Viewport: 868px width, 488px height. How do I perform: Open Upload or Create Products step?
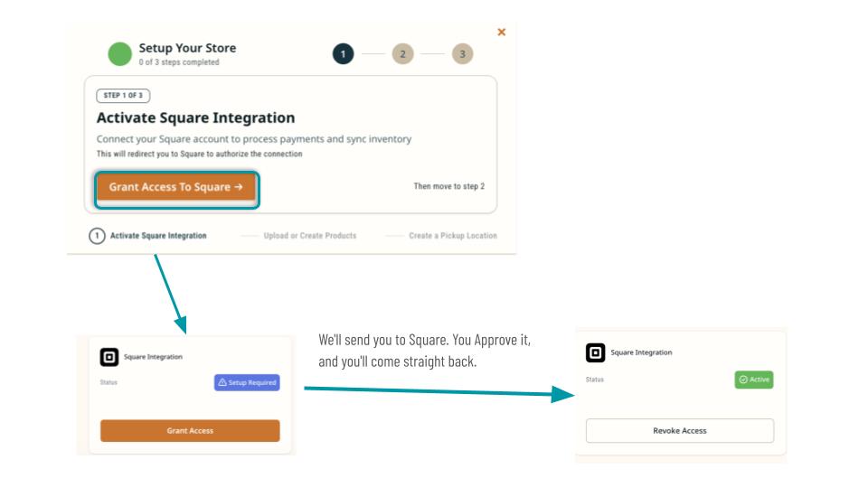click(x=310, y=236)
